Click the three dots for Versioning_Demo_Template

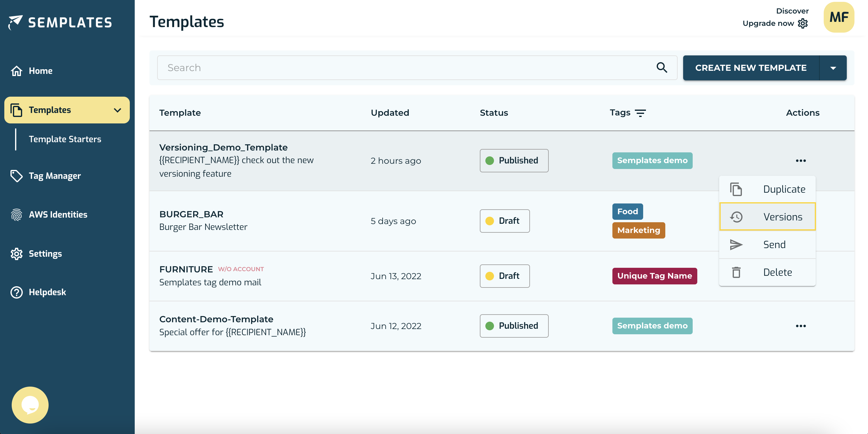click(x=801, y=160)
